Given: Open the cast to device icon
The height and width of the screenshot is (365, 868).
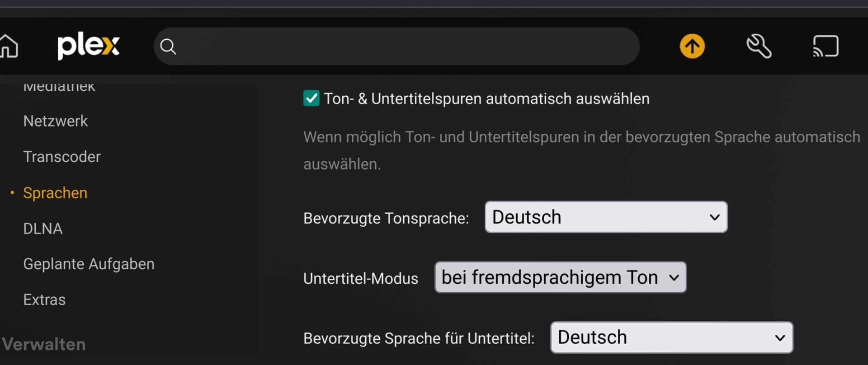Looking at the screenshot, I should point(826,46).
